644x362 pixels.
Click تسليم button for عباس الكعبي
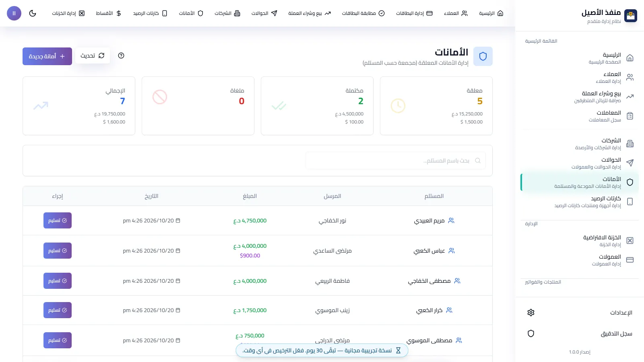(x=58, y=251)
